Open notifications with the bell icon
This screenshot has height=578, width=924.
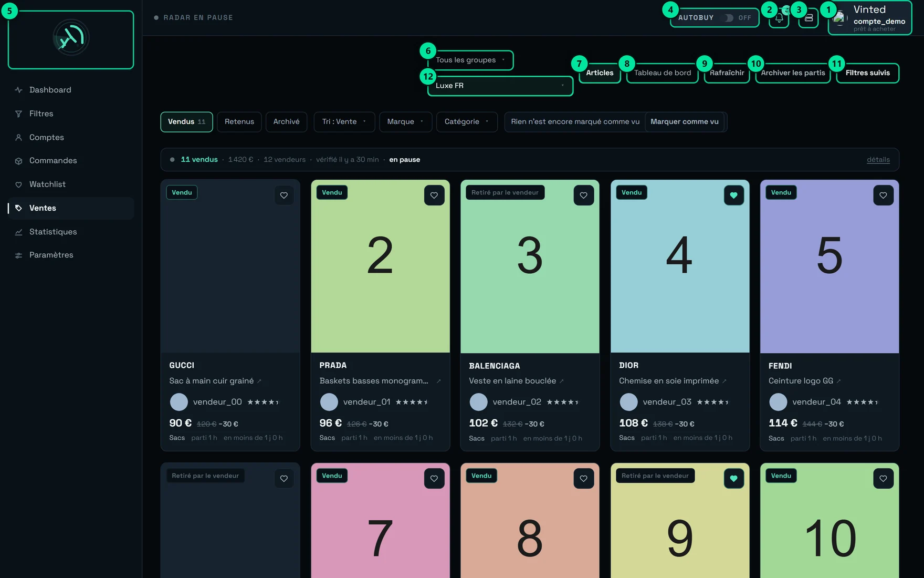(x=779, y=18)
